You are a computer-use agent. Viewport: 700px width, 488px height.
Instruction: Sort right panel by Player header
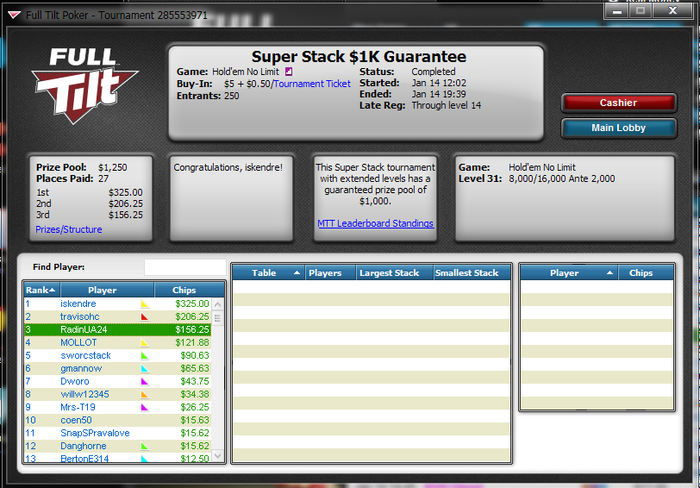[570, 273]
